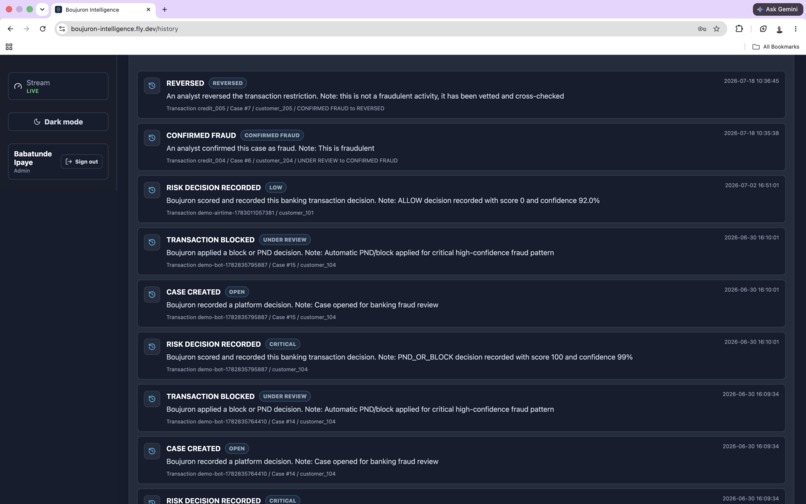Click OPEN badge on Case #15 entry
This screenshot has height=504, width=806.
point(236,292)
